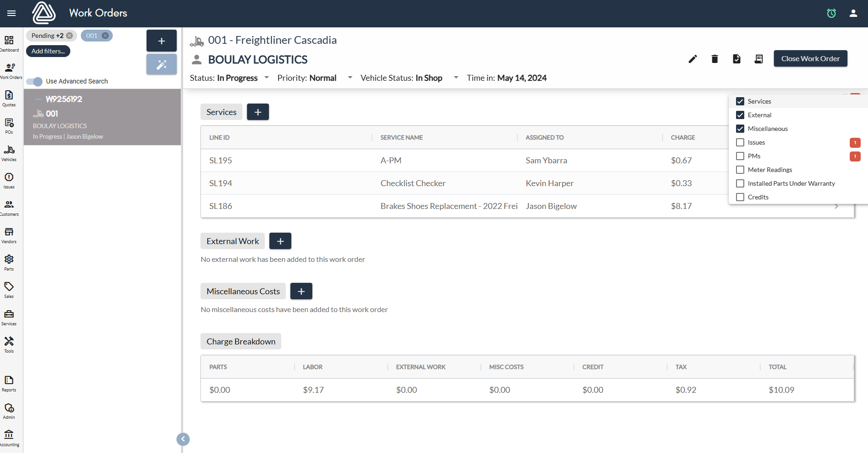The height and width of the screenshot is (453, 868).
Task: Collapse work order W9256192 in left panel
Action: [40, 99]
